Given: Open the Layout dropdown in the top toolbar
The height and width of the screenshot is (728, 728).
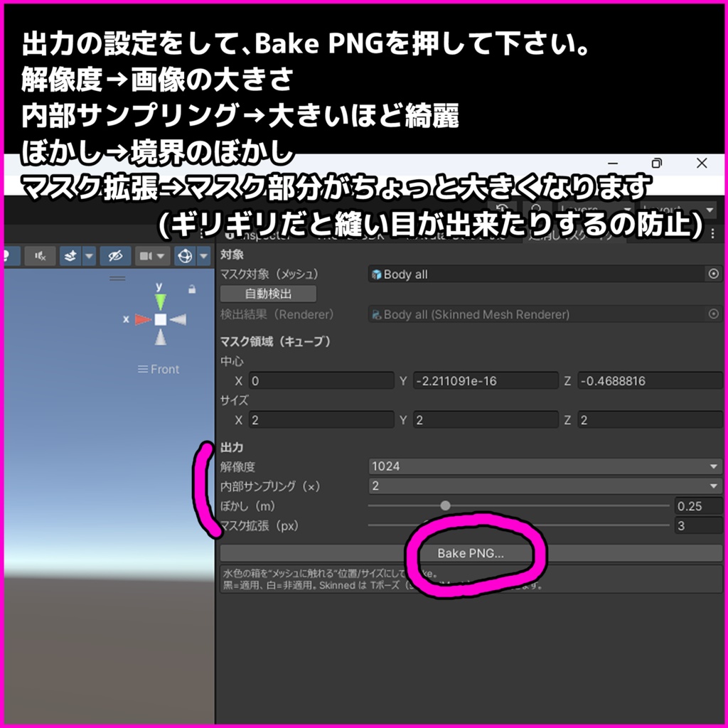Looking at the screenshot, I should point(678,210).
